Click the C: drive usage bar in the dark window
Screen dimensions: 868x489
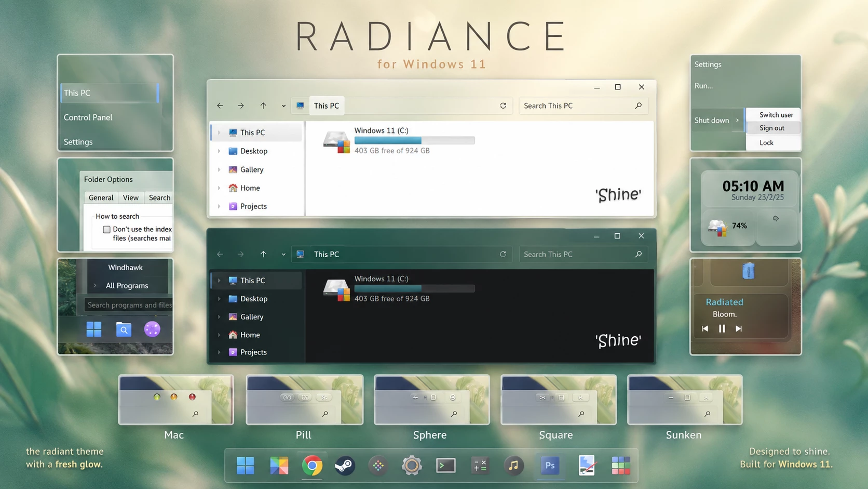tap(414, 288)
